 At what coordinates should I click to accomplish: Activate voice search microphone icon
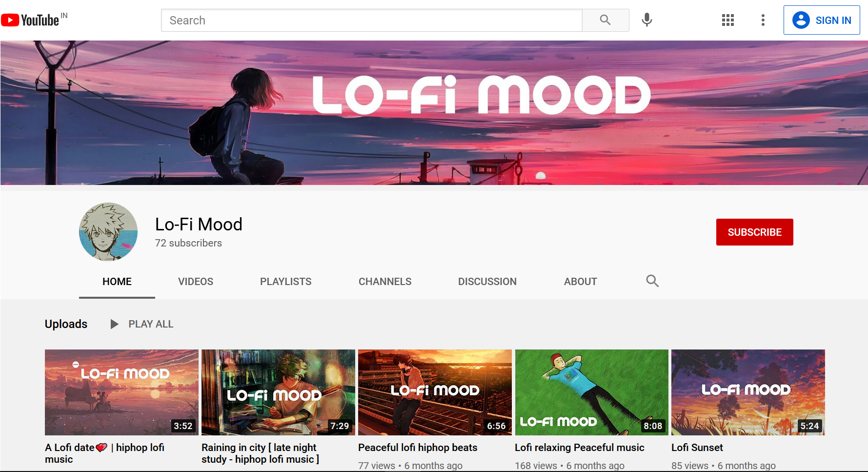coord(647,20)
